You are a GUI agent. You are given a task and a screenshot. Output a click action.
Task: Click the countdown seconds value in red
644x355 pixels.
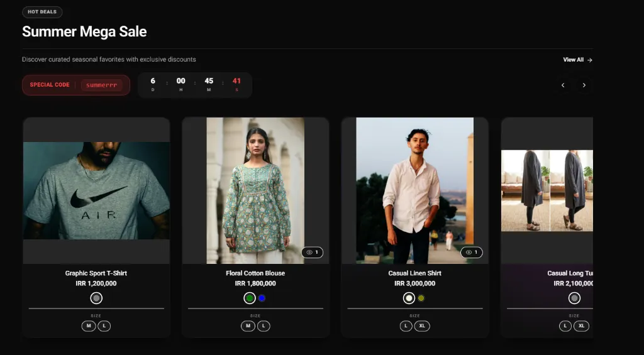pyautogui.click(x=236, y=81)
